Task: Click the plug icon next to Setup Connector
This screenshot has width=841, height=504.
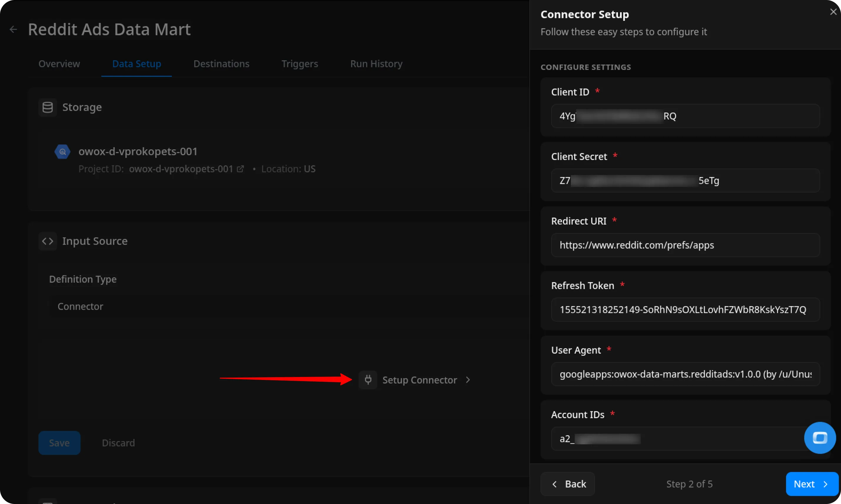Action: pyautogui.click(x=368, y=380)
